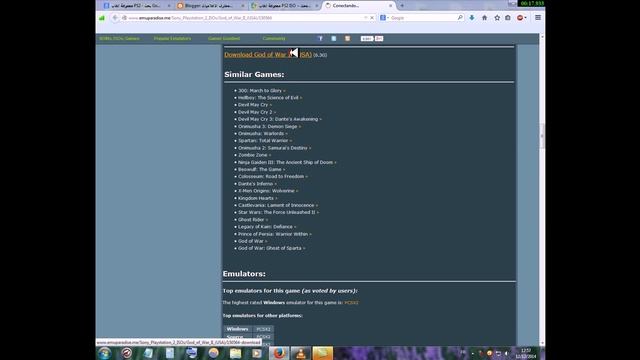The height and width of the screenshot is (360, 640).
Task: Open Legacy of Kain: Defiance link
Action: pos(265,227)
